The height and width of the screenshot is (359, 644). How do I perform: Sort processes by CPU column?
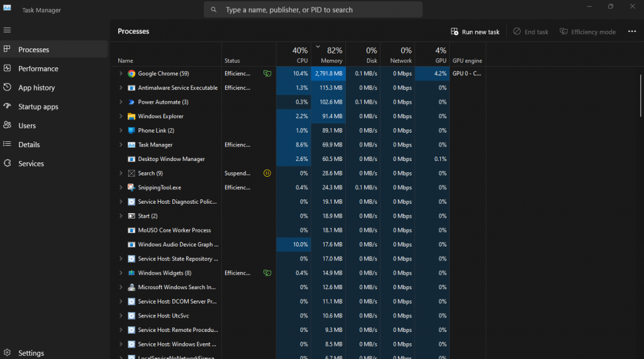tap(294, 54)
